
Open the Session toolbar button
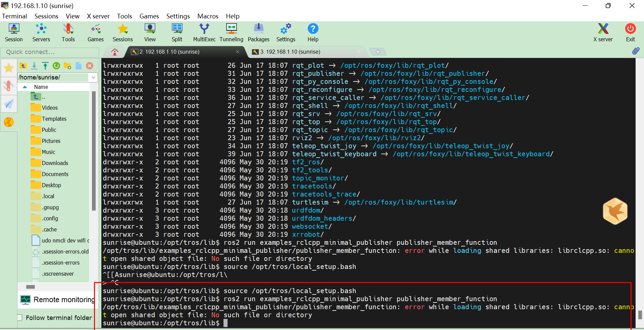point(14,33)
